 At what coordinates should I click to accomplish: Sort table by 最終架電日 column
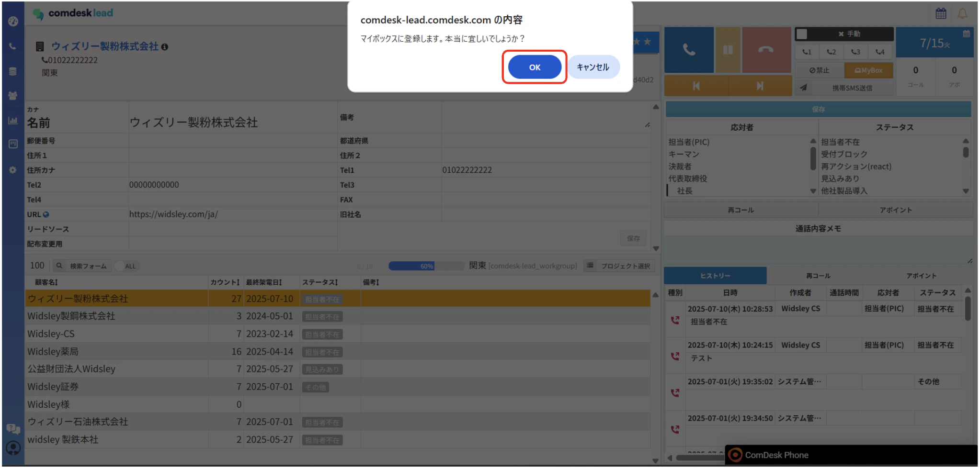point(264,282)
